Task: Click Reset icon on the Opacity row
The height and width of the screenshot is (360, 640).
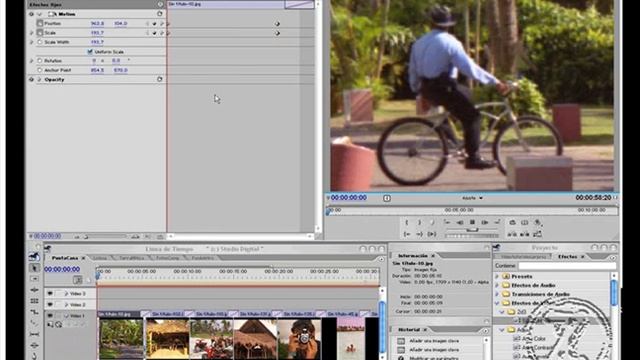Action: tap(160, 79)
